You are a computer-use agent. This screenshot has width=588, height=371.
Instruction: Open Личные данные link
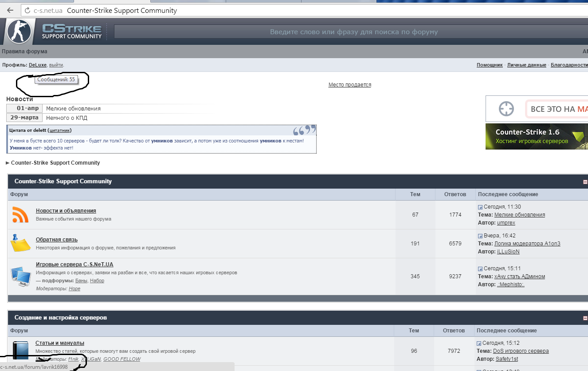pyautogui.click(x=527, y=65)
